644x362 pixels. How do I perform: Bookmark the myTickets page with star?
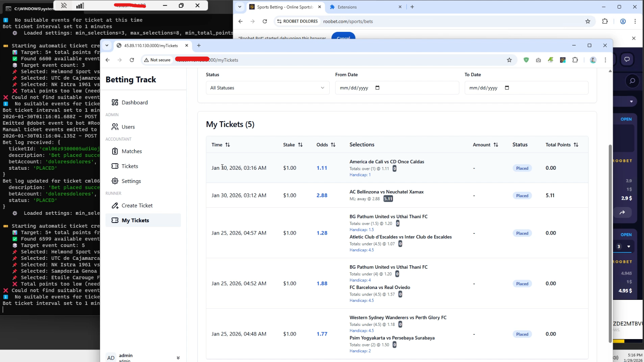coord(509,60)
